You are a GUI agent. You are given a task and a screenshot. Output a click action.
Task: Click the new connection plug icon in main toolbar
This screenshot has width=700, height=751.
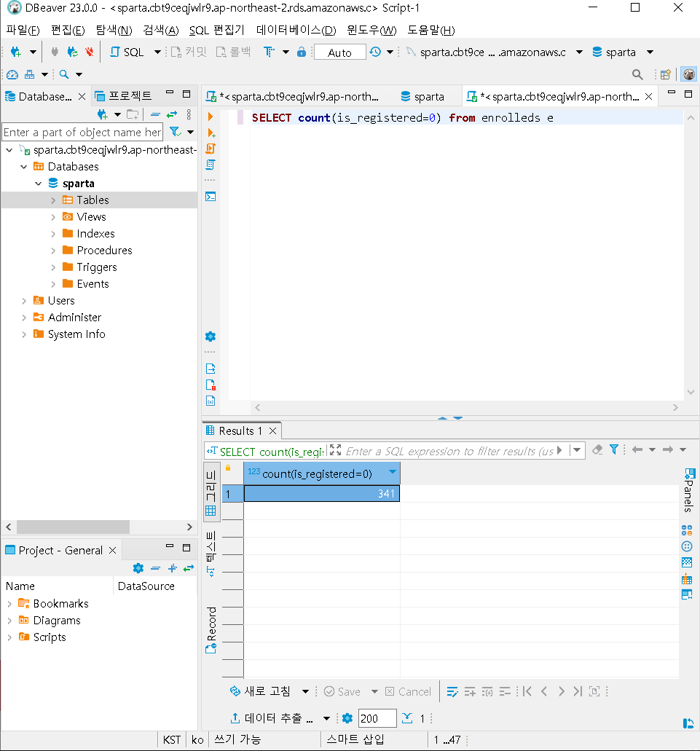16,52
